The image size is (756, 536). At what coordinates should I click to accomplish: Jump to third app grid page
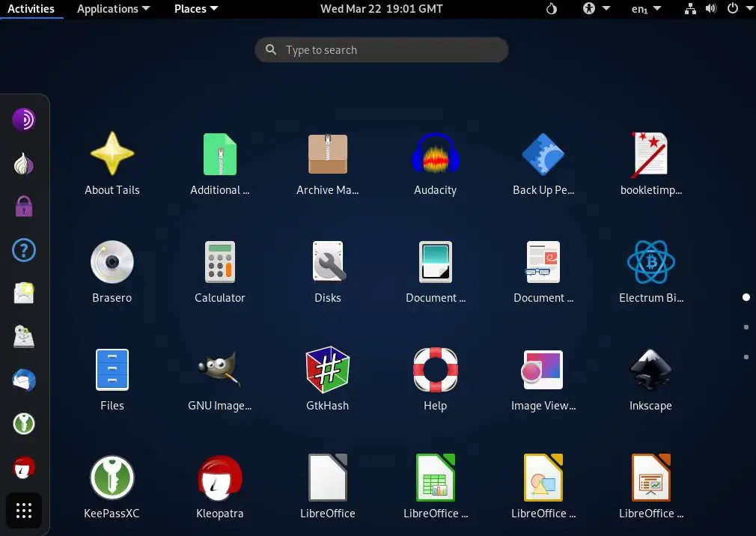point(746,357)
